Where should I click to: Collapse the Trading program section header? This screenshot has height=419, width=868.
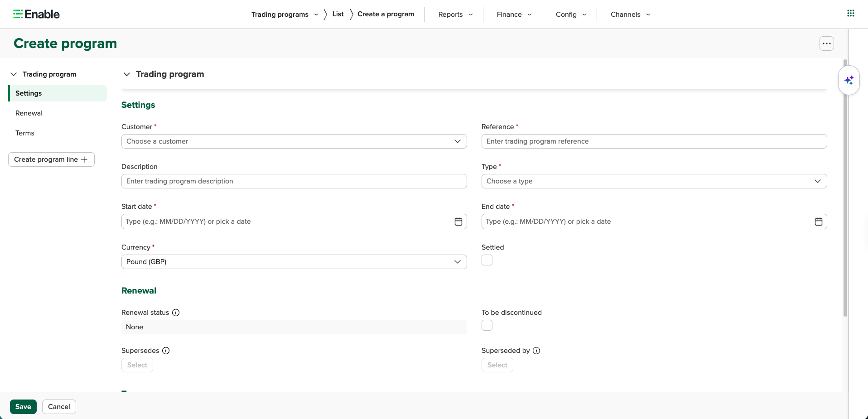(x=127, y=74)
